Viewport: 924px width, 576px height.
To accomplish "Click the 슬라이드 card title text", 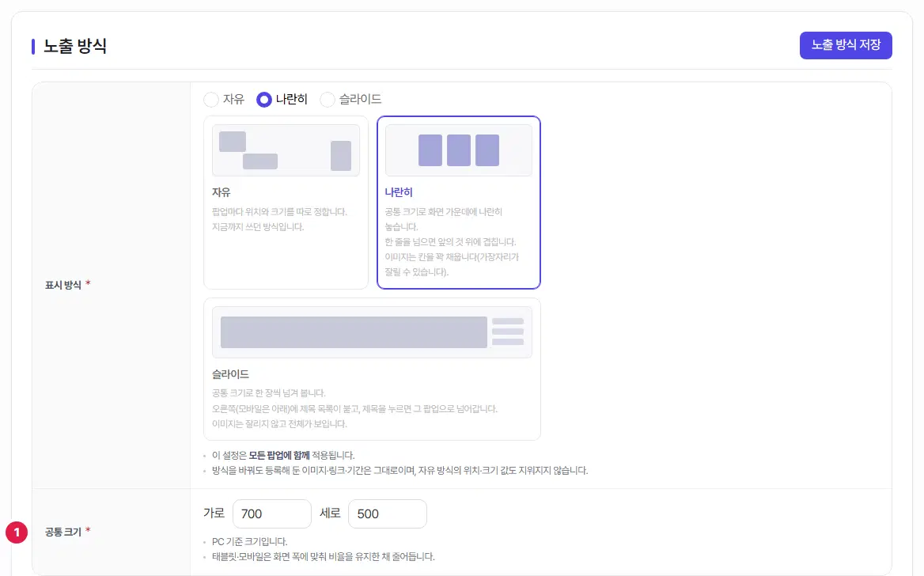I will coord(230,373).
